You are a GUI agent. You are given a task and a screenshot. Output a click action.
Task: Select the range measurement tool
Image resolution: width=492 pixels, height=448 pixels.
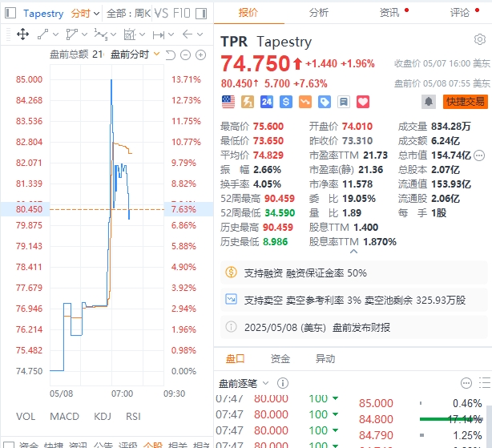click(159, 34)
